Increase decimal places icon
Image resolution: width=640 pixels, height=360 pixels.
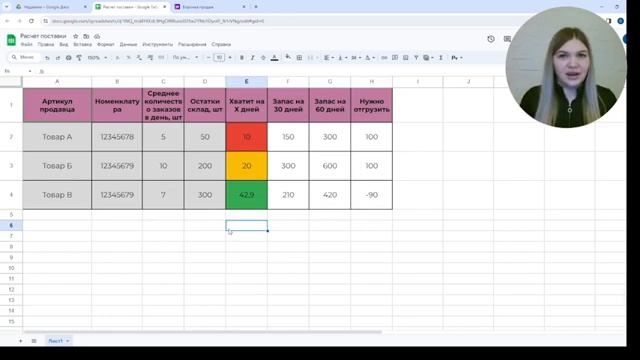click(x=150, y=58)
